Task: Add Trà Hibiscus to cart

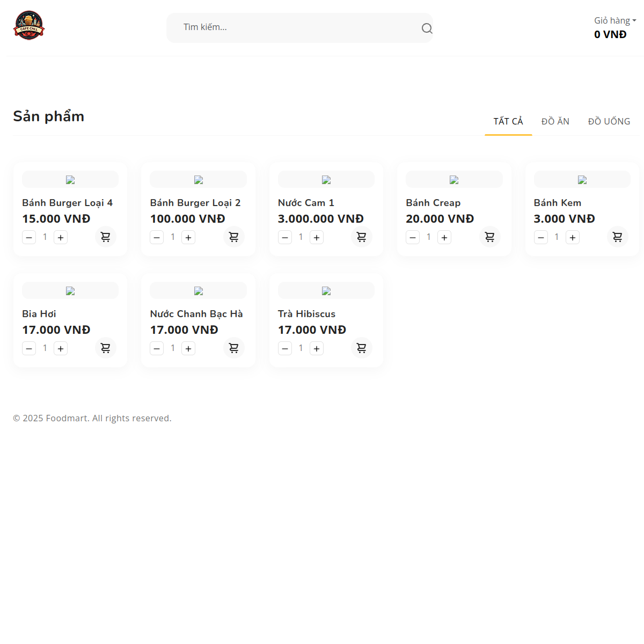Action: (x=362, y=348)
